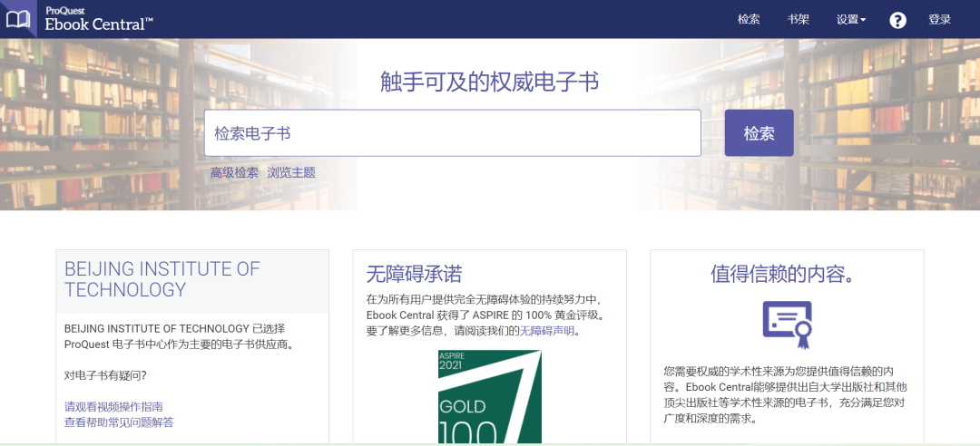
Task: Open the 高级检索 link
Action: [234, 173]
